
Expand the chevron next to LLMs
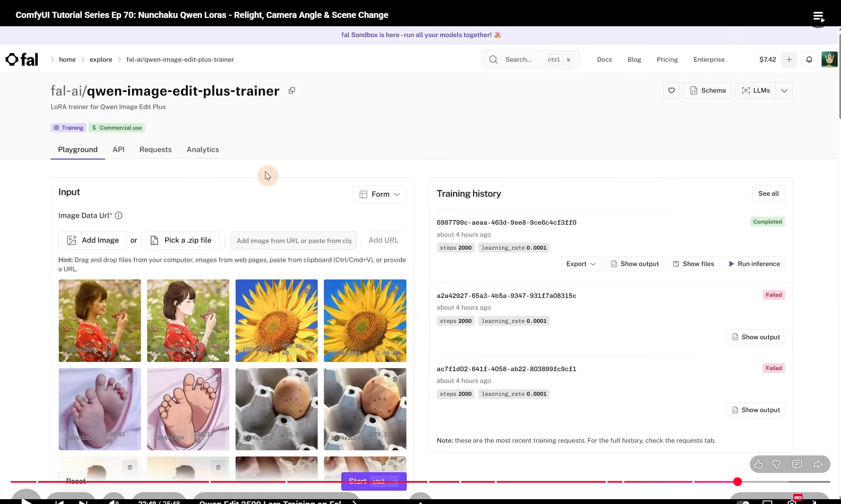click(784, 90)
